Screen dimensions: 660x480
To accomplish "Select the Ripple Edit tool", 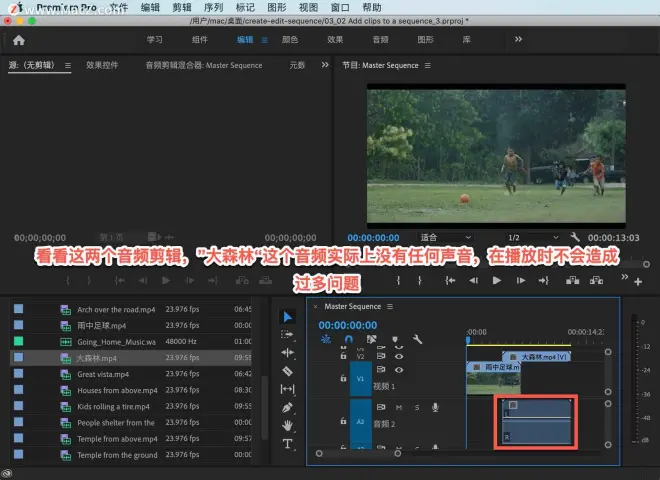I will (x=287, y=353).
